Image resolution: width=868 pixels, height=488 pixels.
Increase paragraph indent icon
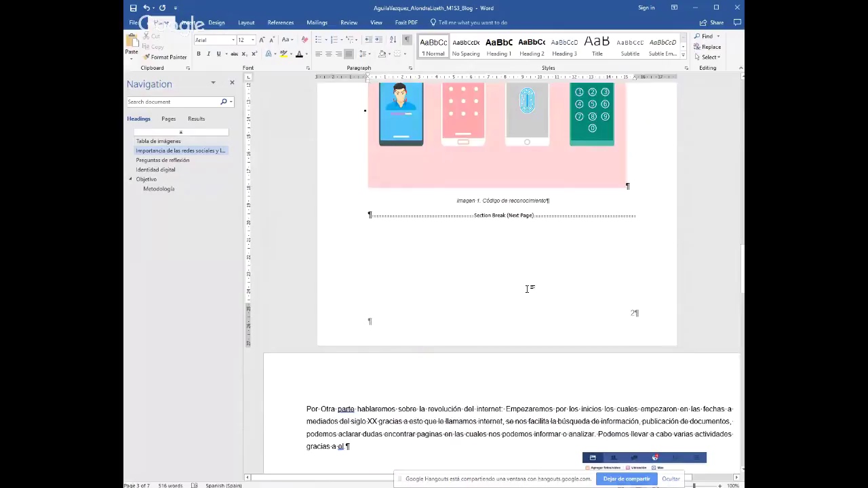tap(378, 40)
